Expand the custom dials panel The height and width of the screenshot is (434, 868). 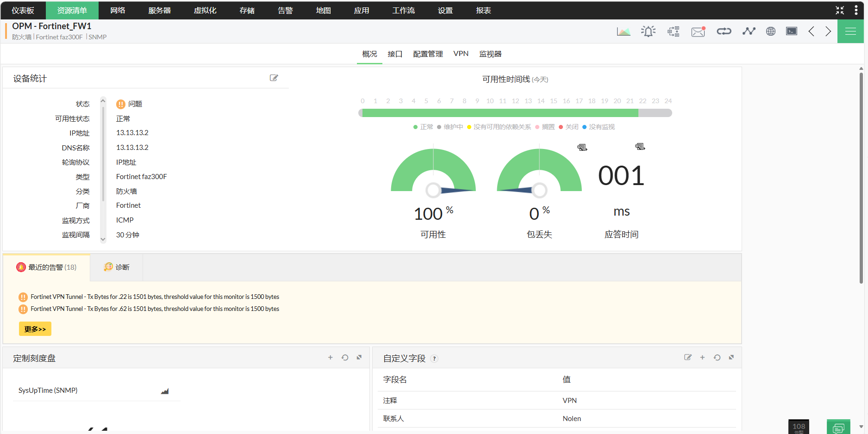coord(359,358)
